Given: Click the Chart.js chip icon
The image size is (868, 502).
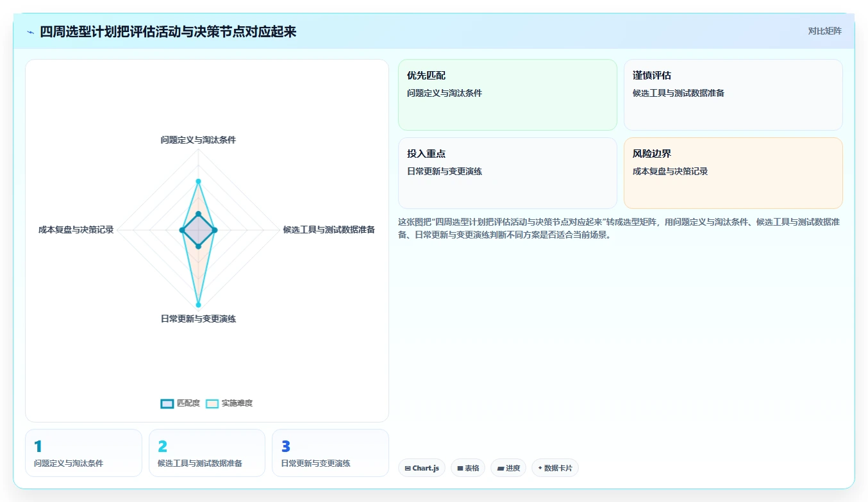Looking at the screenshot, I should tap(408, 469).
